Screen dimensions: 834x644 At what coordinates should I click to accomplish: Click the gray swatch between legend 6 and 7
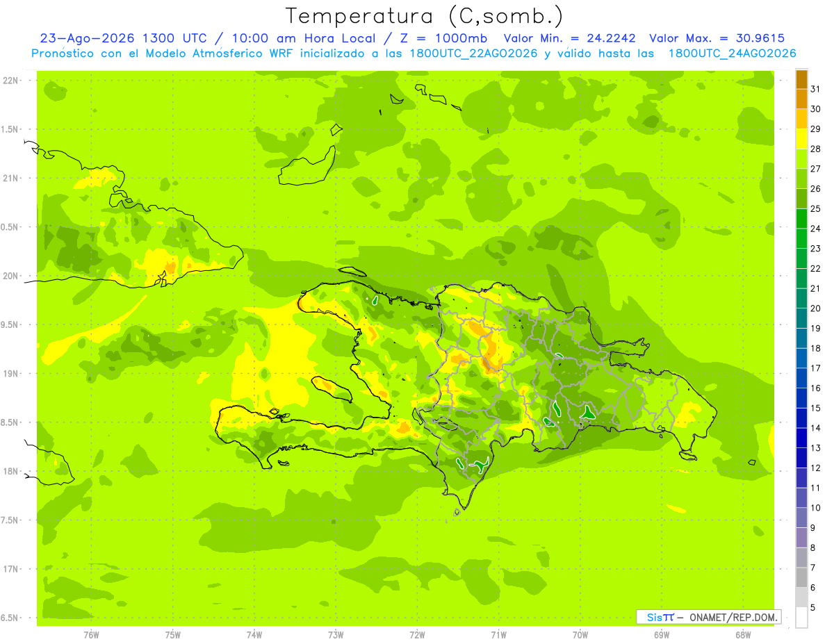point(801,577)
